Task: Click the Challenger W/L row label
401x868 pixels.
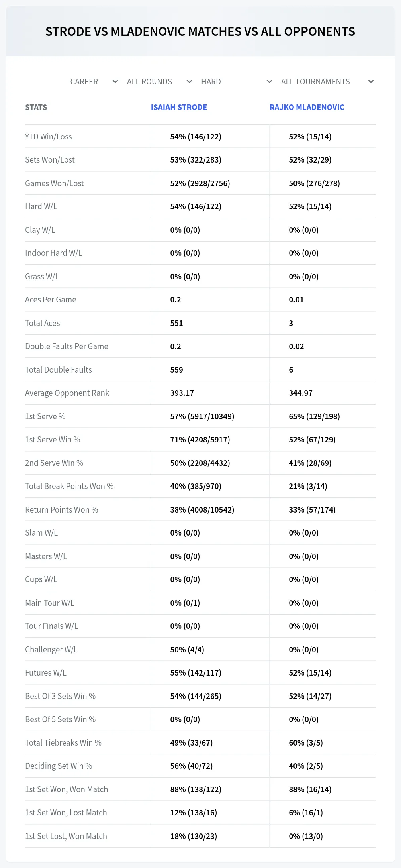Action: [x=51, y=650]
